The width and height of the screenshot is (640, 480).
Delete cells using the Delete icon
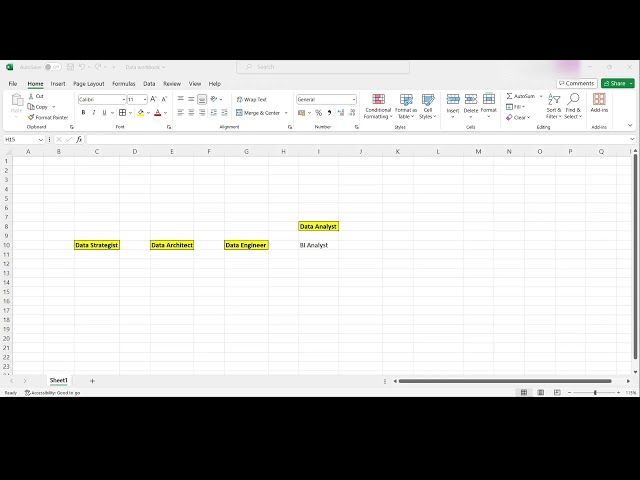tap(471, 100)
